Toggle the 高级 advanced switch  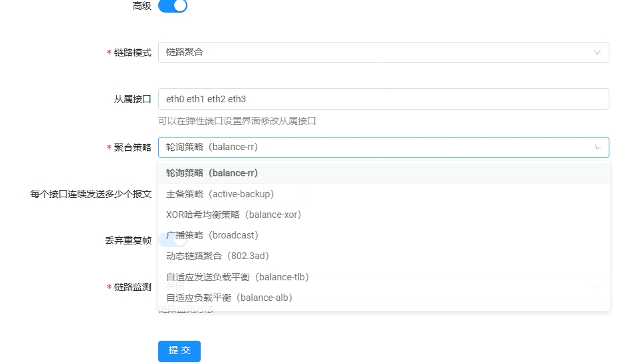pyautogui.click(x=172, y=6)
